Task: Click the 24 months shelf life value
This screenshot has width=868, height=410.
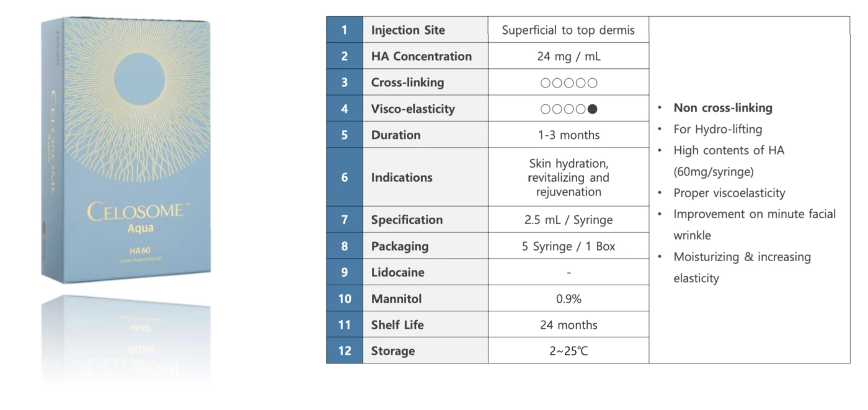Action: [569, 325]
